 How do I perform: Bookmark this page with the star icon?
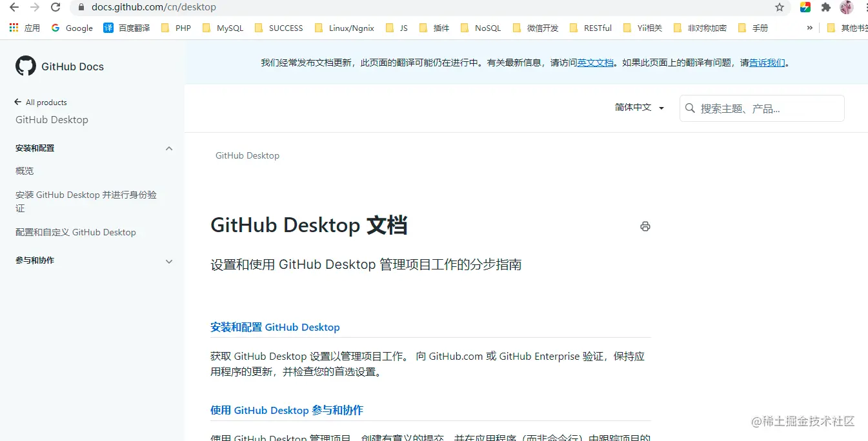[780, 7]
